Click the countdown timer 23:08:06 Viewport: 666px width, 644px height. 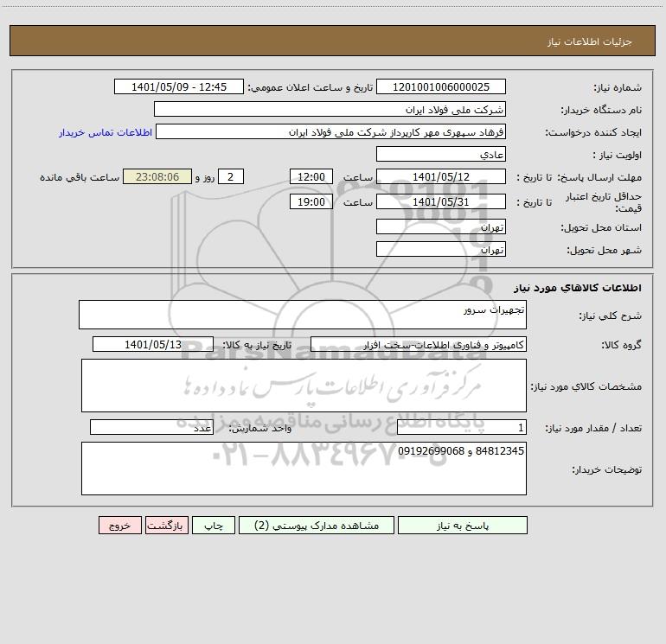(157, 176)
